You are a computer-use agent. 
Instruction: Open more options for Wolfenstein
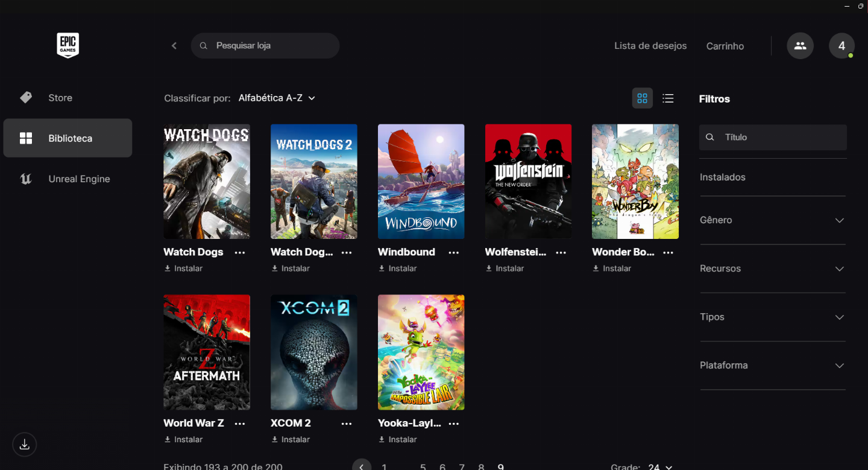tap(561, 252)
